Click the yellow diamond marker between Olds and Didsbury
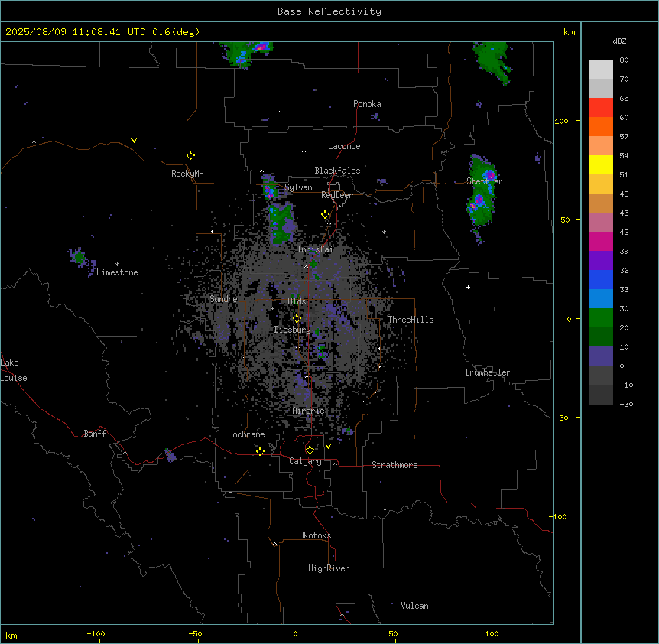 tap(297, 319)
